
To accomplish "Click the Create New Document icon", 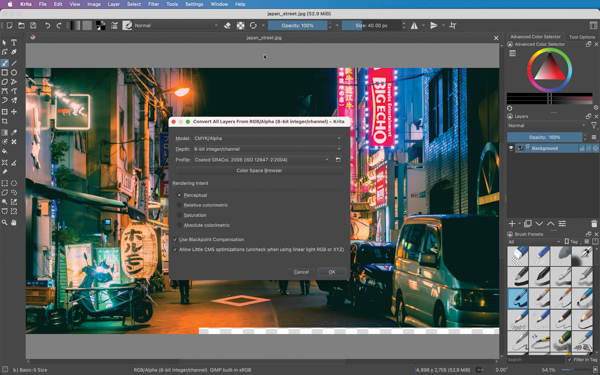I will pyautogui.click(x=10, y=25).
